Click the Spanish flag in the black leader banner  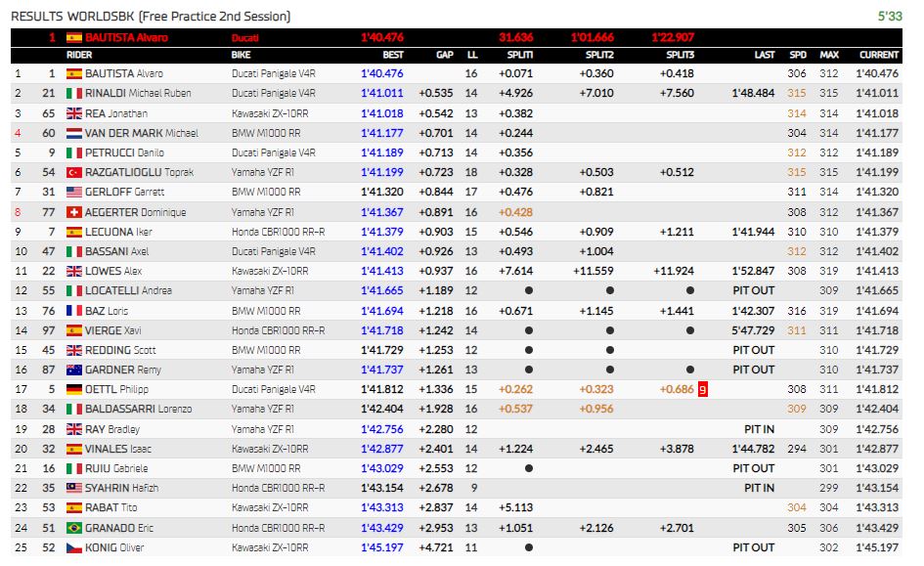pos(74,38)
